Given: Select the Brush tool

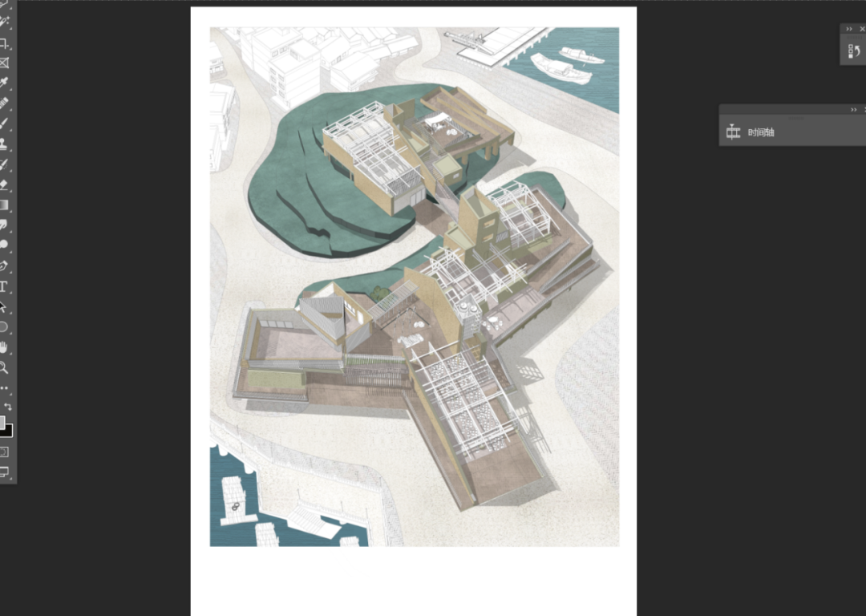Looking at the screenshot, I should click(4, 124).
